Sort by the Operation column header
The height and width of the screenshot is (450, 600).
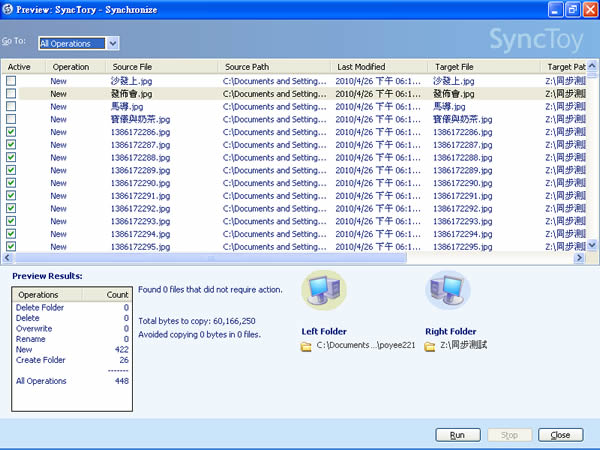pos(75,67)
